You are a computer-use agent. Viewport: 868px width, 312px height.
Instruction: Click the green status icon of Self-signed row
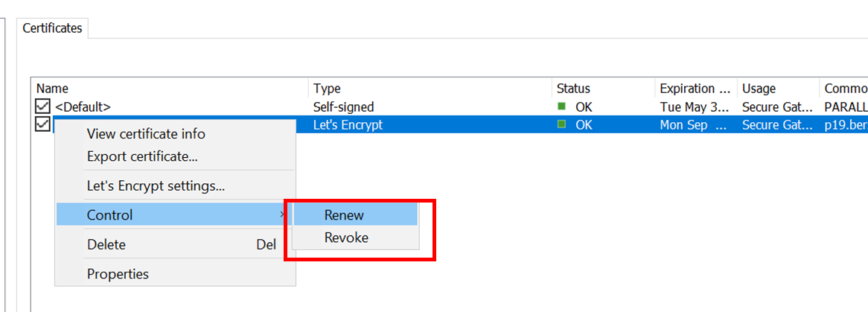pos(561,106)
